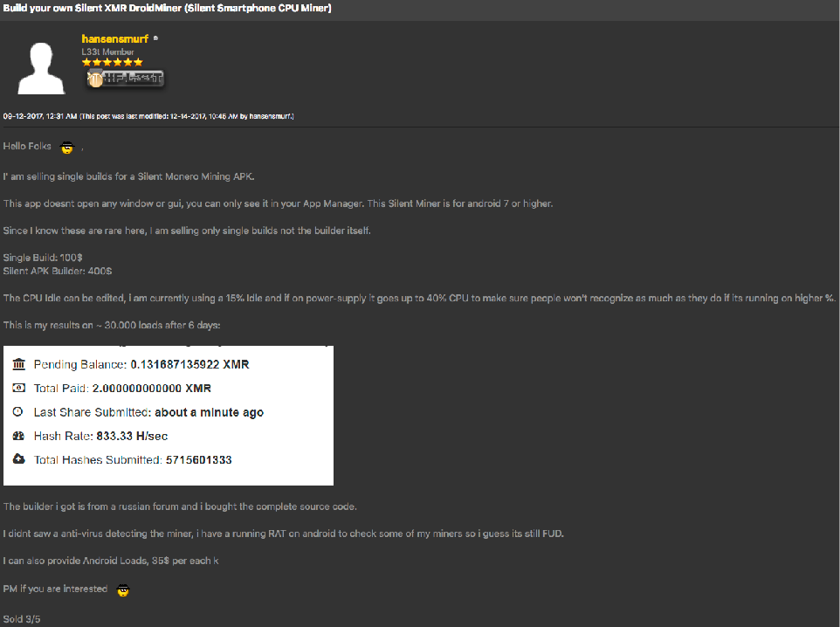Click the sunglasses smiley after Hello Folks
Viewport: 840px width, 627px height.
coord(67,147)
